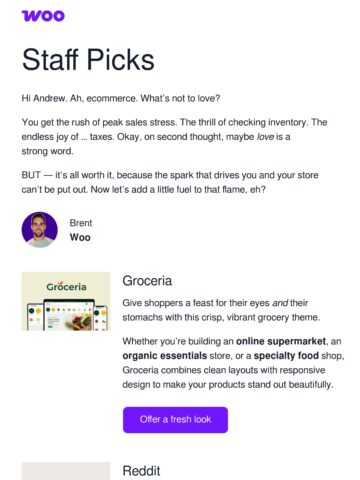This screenshot has height=480, width=360.
Task: Click the purple Woo logo
Action: 43,16
